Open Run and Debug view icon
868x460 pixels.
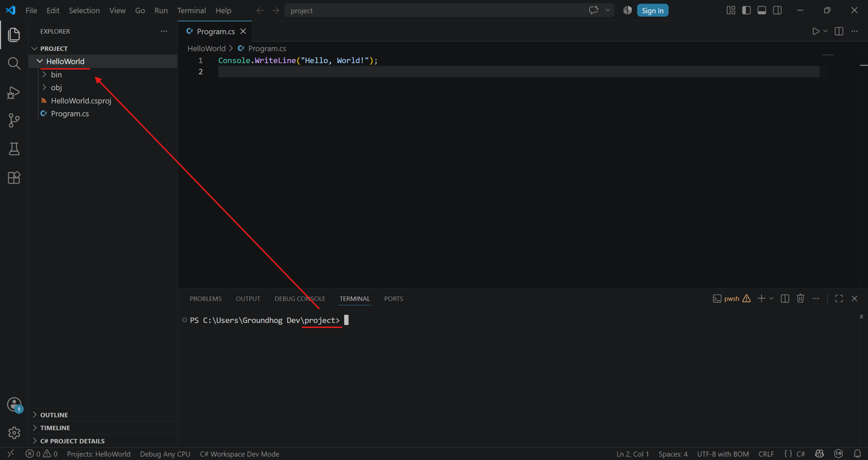(x=14, y=92)
